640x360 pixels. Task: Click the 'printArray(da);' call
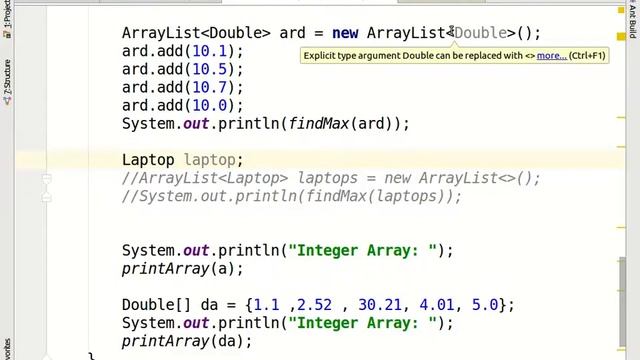point(187,341)
